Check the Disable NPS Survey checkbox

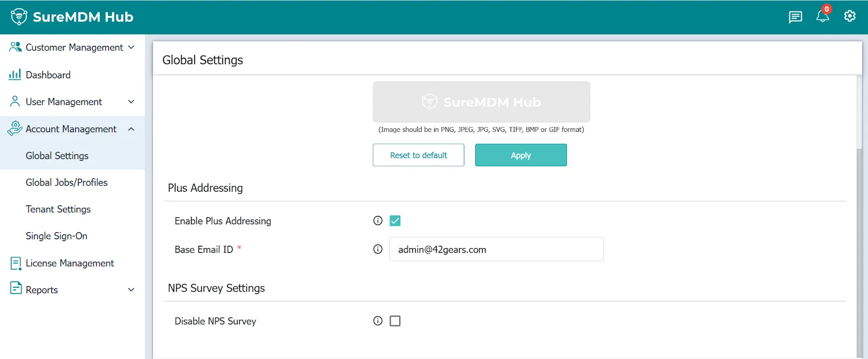[395, 321]
